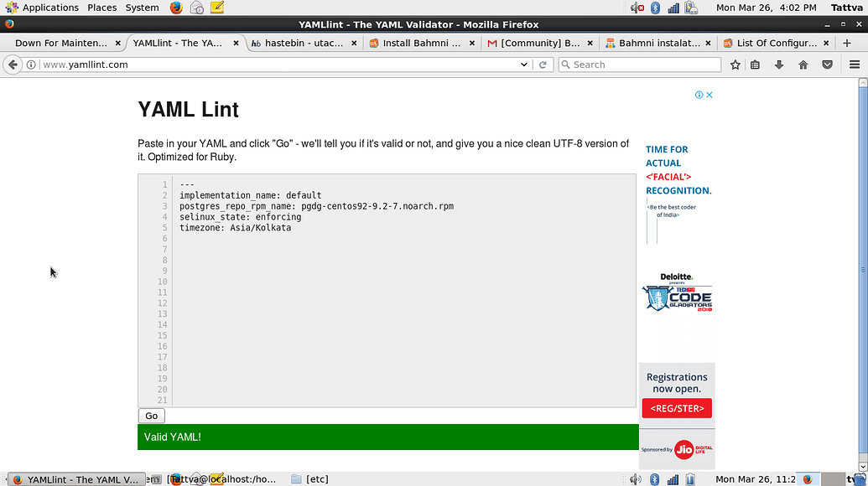
Task: Open a new tab with plus button
Action: (x=846, y=43)
